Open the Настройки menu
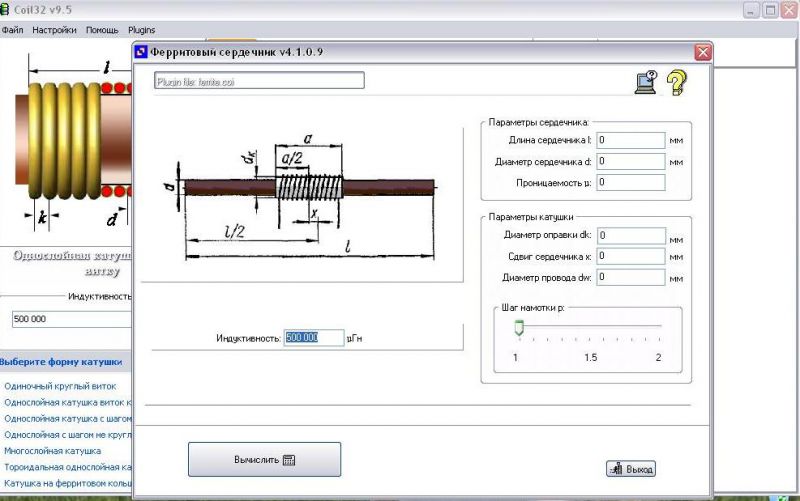This screenshot has height=501, width=800. click(54, 30)
